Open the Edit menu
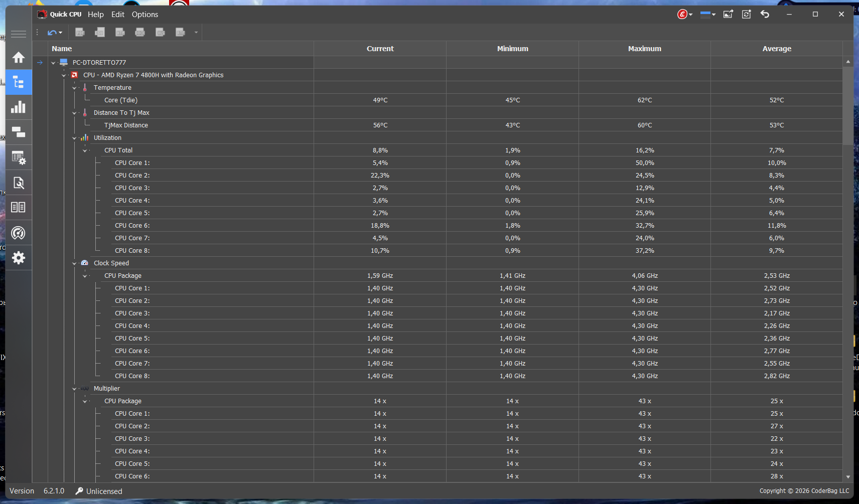Screen dimensions: 859x504 pos(117,15)
